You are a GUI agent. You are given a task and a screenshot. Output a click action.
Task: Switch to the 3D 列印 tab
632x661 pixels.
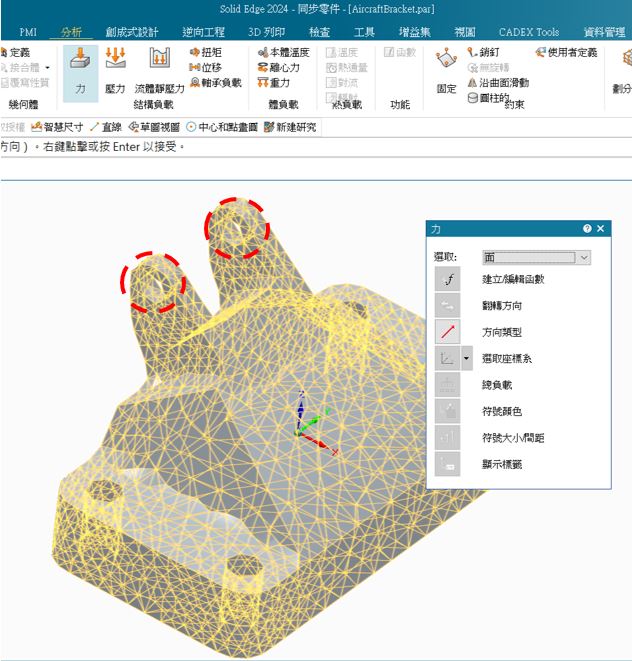coord(267,32)
